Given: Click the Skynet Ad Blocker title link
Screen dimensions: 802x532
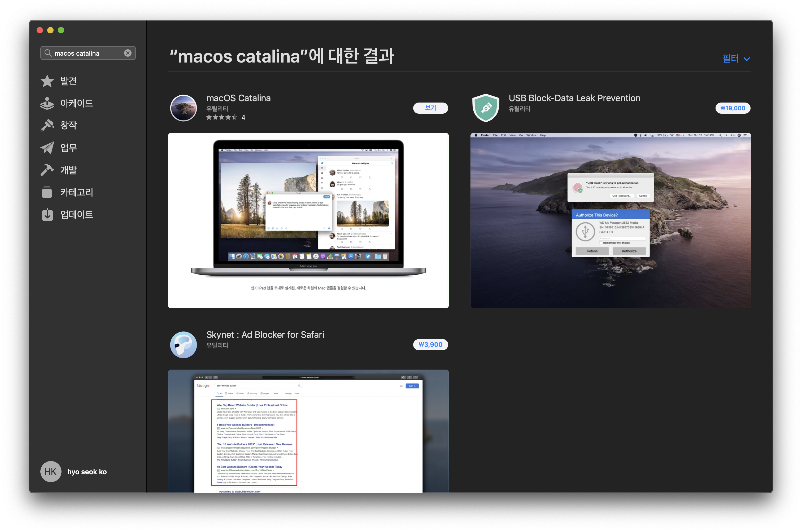Looking at the screenshot, I should pyautogui.click(x=265, y=335).
